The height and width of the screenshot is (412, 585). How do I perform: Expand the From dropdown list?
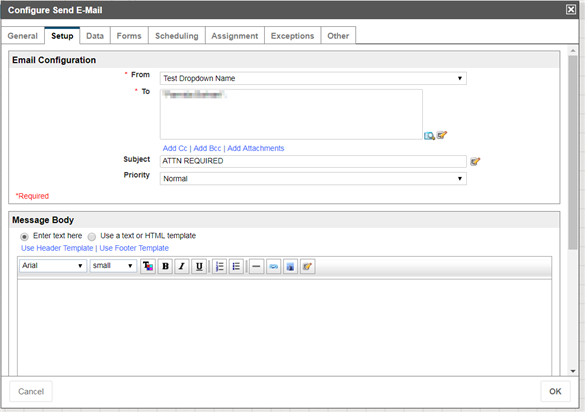(313, 78)
